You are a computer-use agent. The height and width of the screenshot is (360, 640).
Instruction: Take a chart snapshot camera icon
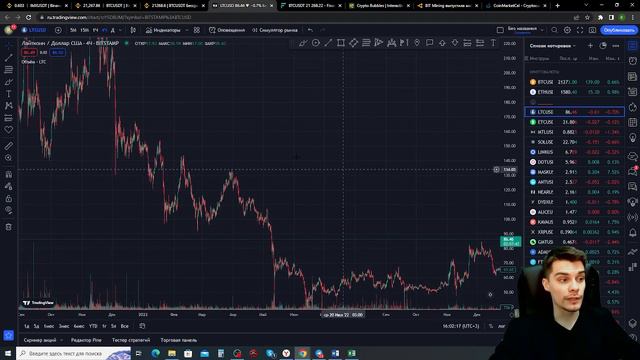[x=593, y=30]
